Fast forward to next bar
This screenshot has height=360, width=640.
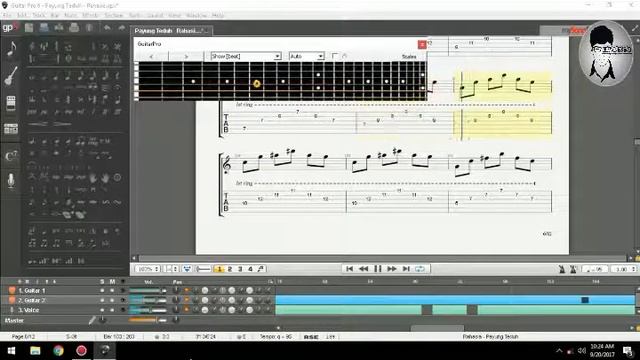391,269
